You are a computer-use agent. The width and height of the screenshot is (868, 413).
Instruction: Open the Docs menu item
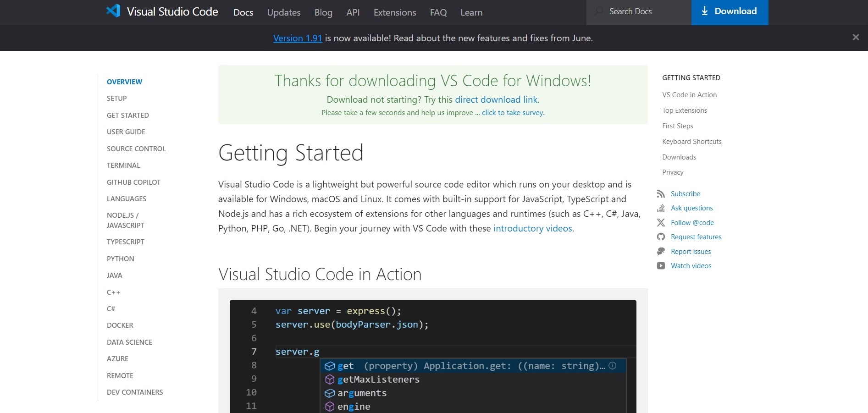(243, 12)
